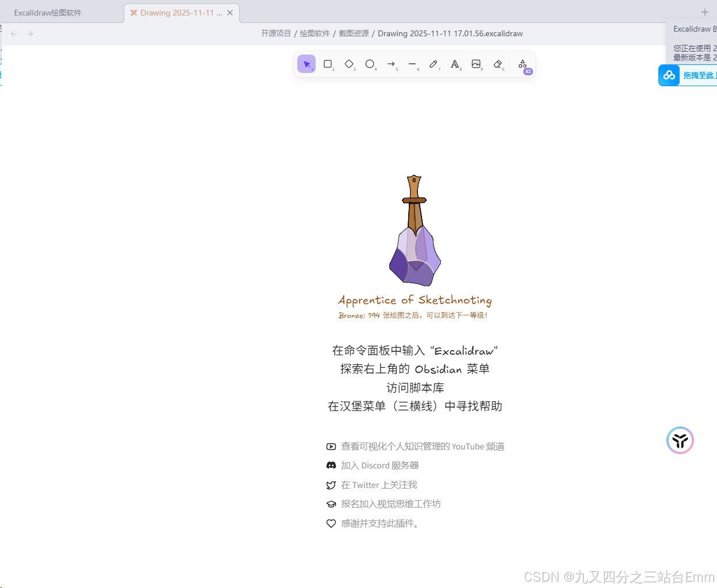Click the sword in stone logo
This screenshot has width=717, height=588.
pyautogui.click(x=415, y=230)
